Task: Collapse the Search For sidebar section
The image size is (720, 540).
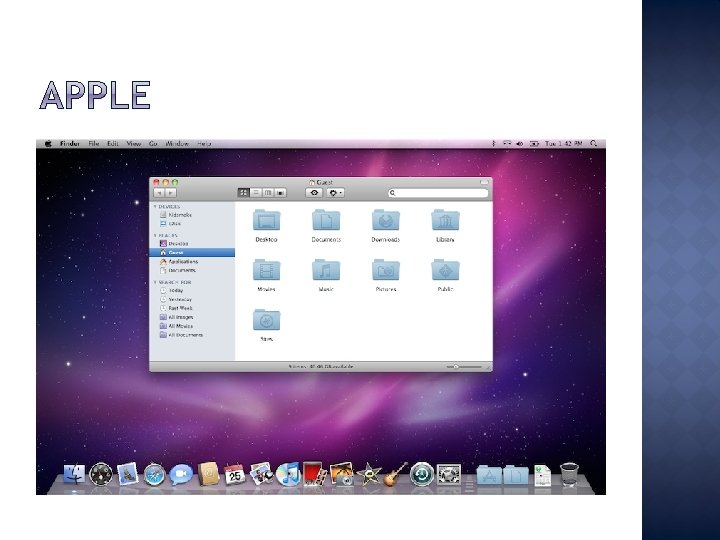Action: click(155, 282)
